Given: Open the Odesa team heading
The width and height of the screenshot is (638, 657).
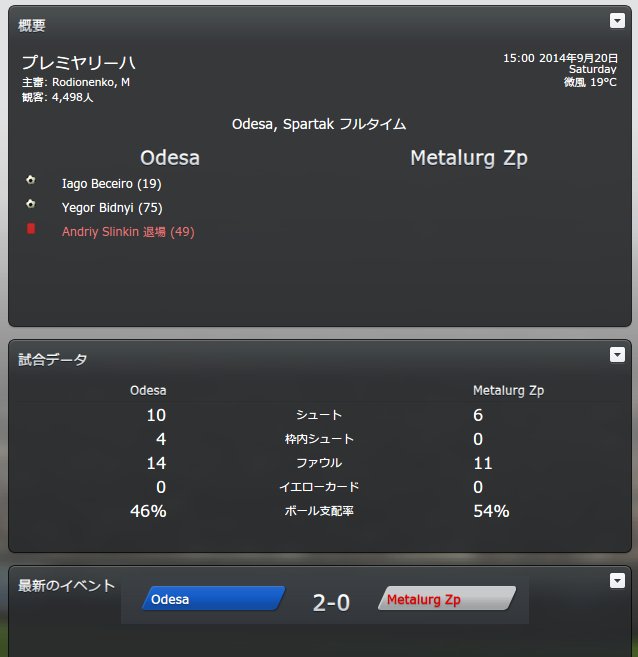Looking at the screenshot, I should pyautogui.click(x=170, y=158).
